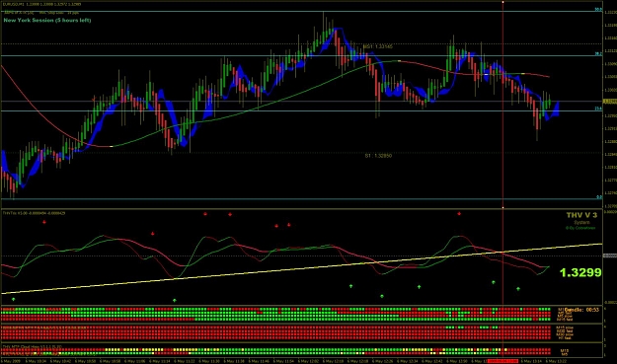The width and height of the screenshot is (617, 364).
Task: Select the 23.6 Fibonacci level label
Action: click(x=598, y=109)
